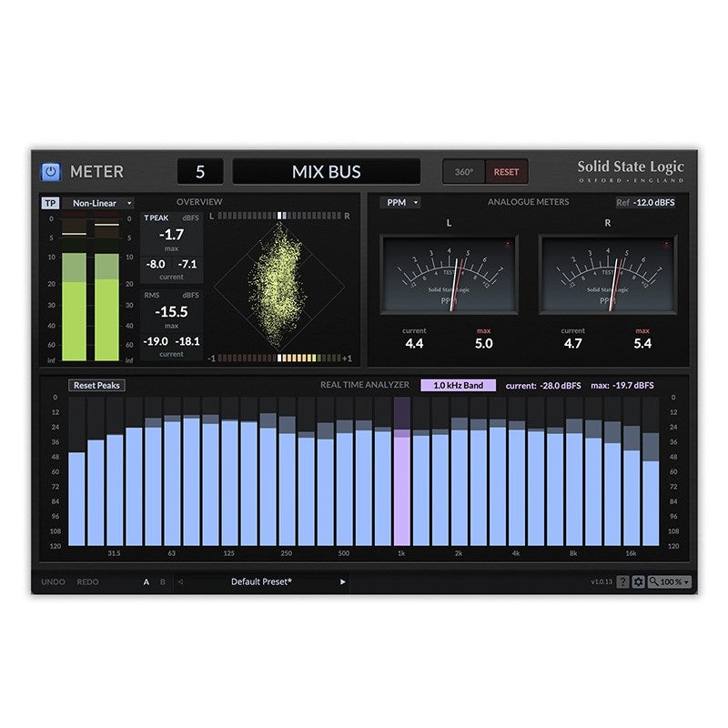Advance to next preset with right arrow

tap(343, 583)
